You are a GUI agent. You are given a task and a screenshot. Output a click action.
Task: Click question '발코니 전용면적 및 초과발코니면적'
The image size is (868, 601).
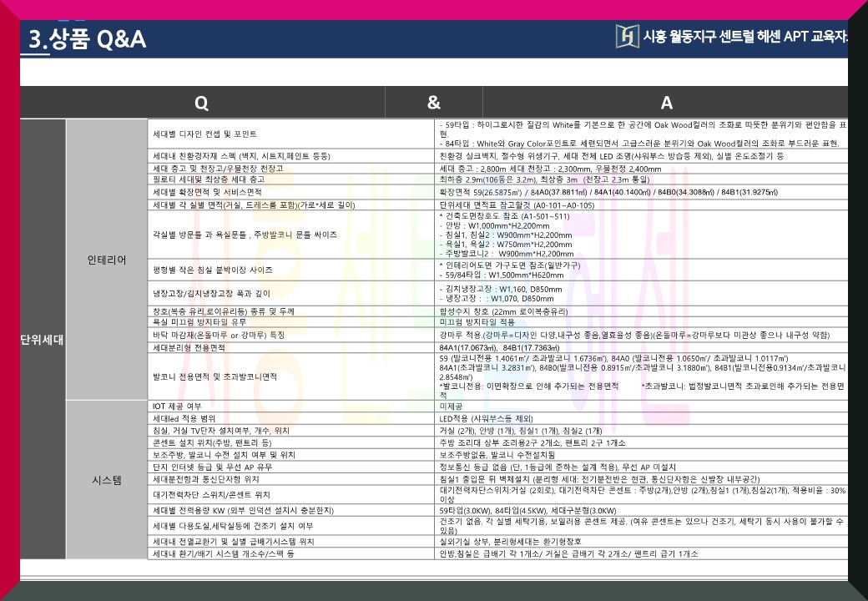tap(214, 376)
